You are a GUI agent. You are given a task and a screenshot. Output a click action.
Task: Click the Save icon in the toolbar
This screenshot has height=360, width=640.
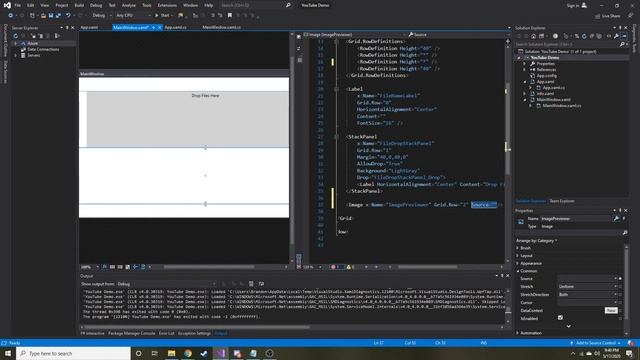51,16
